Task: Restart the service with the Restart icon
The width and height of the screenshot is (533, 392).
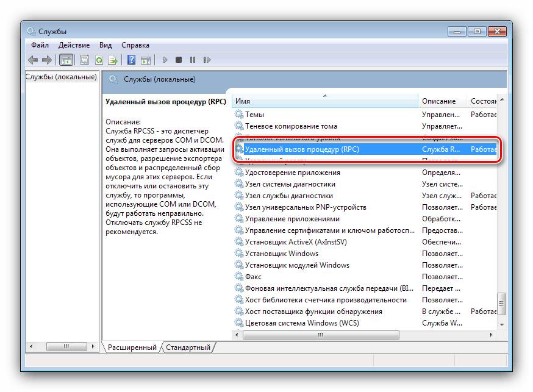Action: pos(207,60)
